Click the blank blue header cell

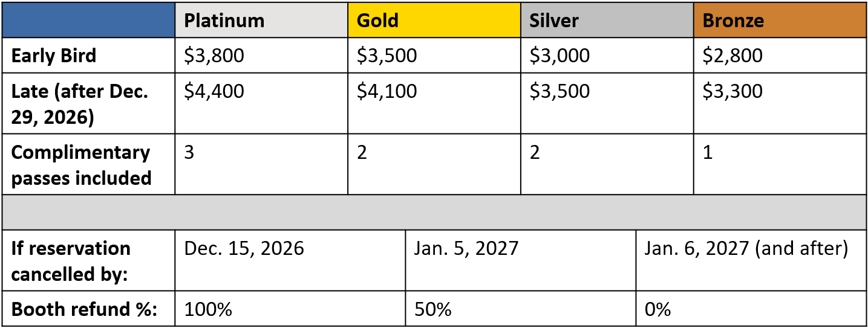pyautogui.click(x=88, y=21)
